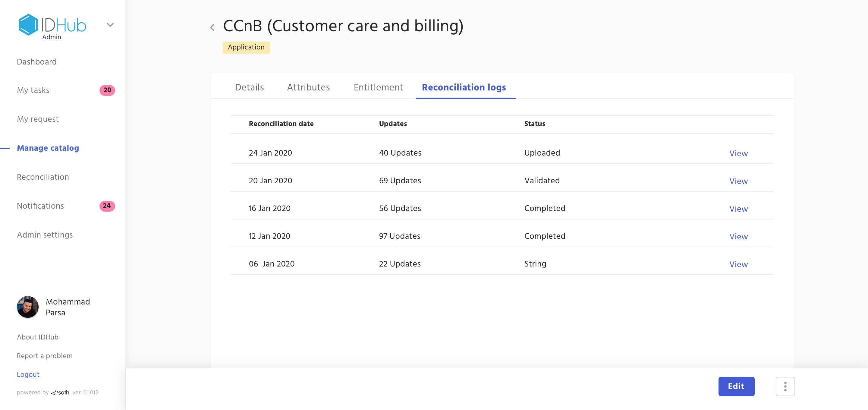This screenshot has height=410, width=868.
Task: Switch to the Attributes tab
Action: click(308, 87)
